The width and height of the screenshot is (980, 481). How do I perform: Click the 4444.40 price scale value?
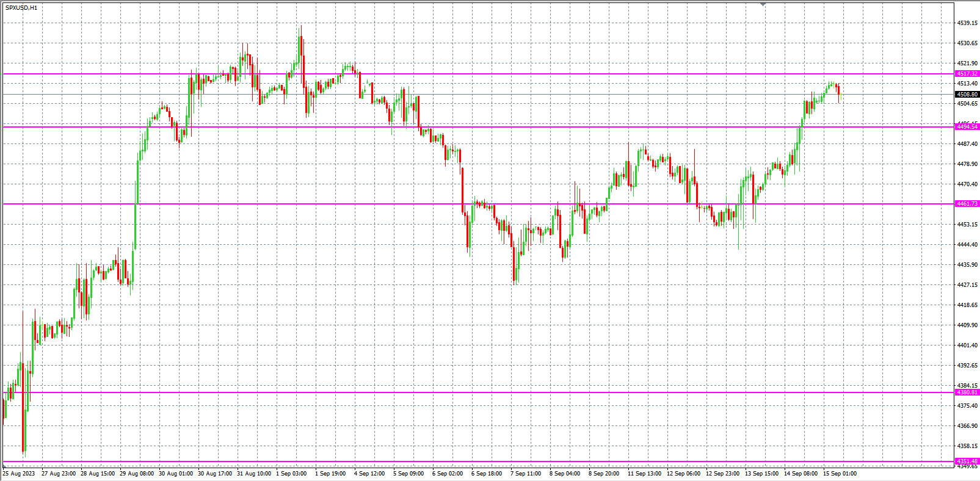(967, 245)
